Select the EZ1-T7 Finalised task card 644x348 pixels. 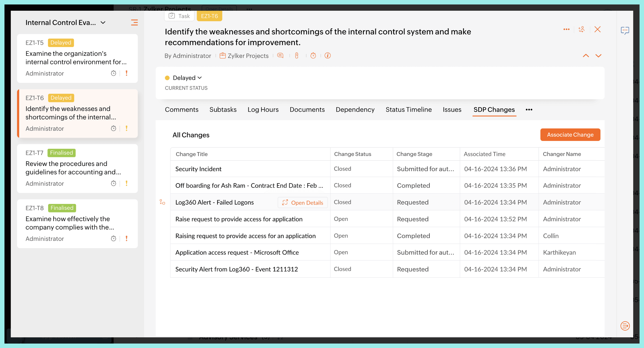[x=77, y=168]
